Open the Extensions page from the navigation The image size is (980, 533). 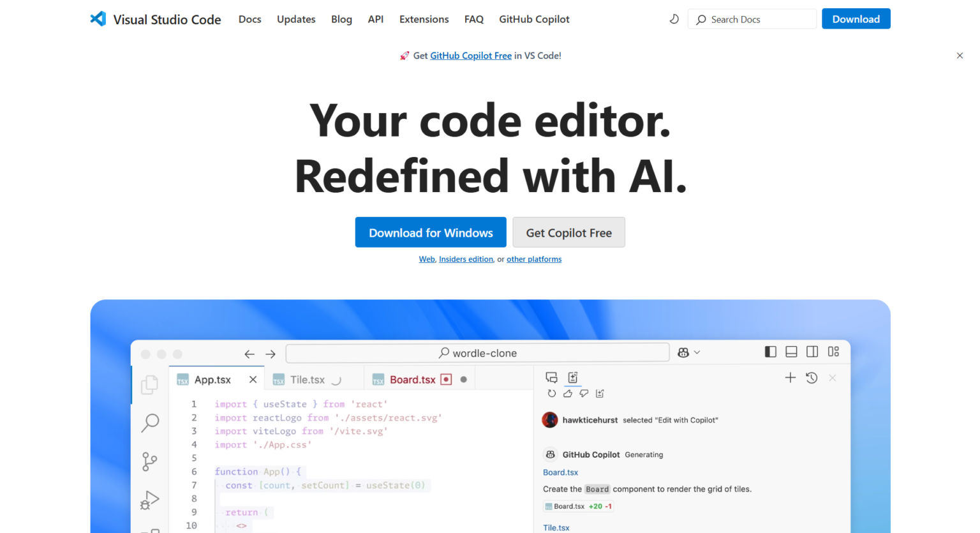click(424, 19)
